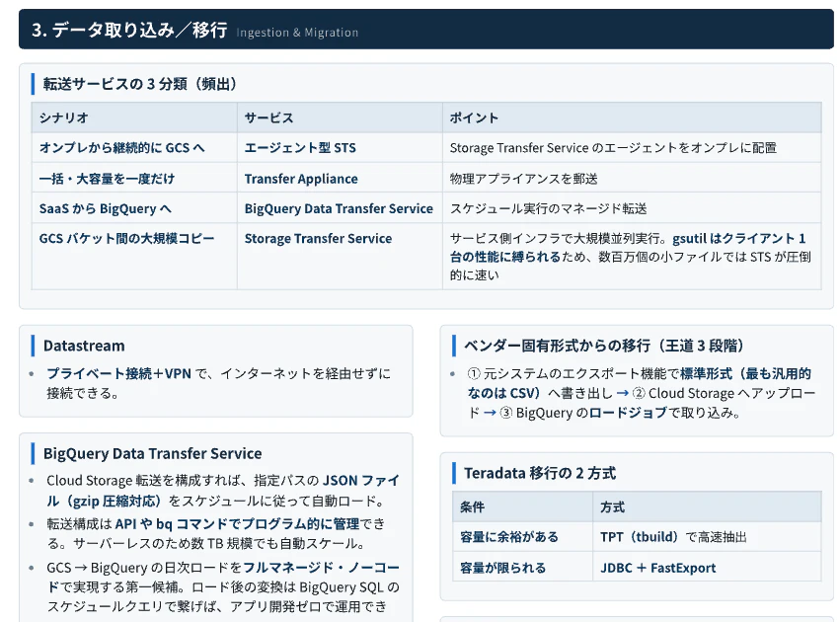Screen dimensions: 840x622
Task: Click the cell 'スケジュール実行のマネージド転送'
Action: point(632,208)
